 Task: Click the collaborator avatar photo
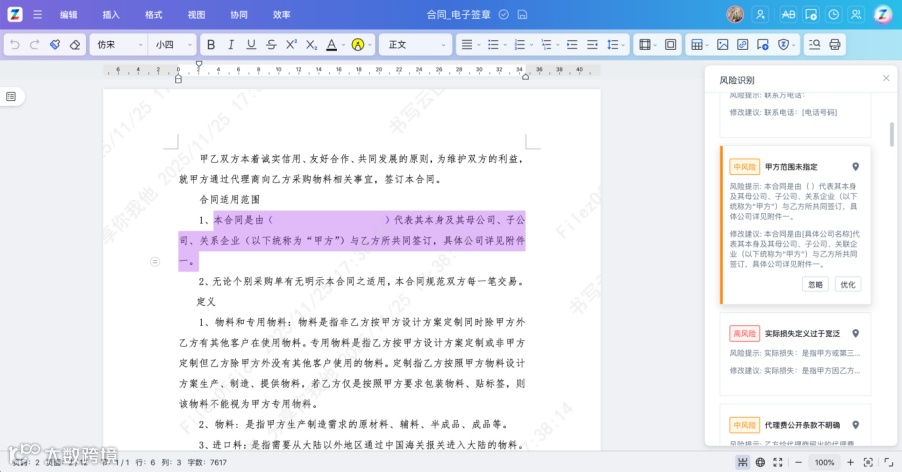[735, 14]
